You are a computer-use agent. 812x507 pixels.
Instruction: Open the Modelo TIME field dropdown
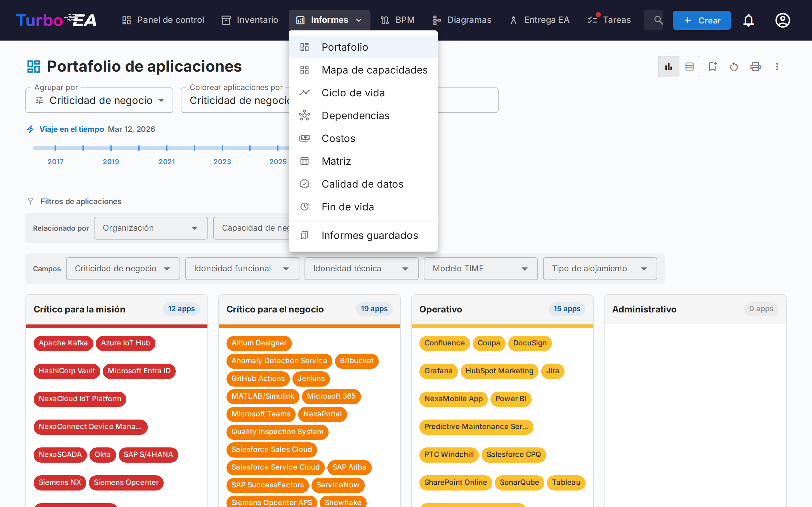coord(480,269)
